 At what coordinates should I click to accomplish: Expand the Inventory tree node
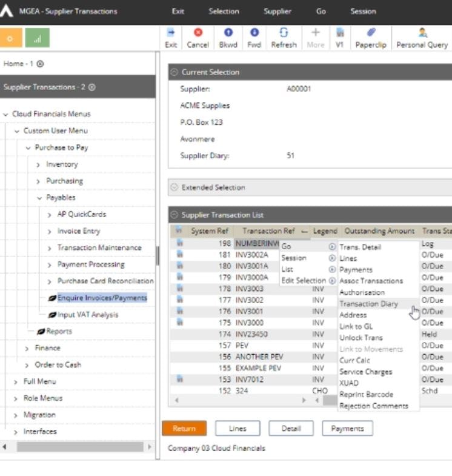38,165
